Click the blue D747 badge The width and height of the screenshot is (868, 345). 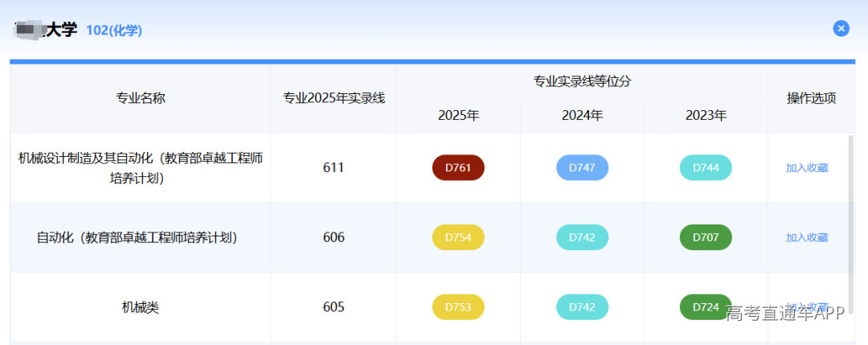coord(583,168)
